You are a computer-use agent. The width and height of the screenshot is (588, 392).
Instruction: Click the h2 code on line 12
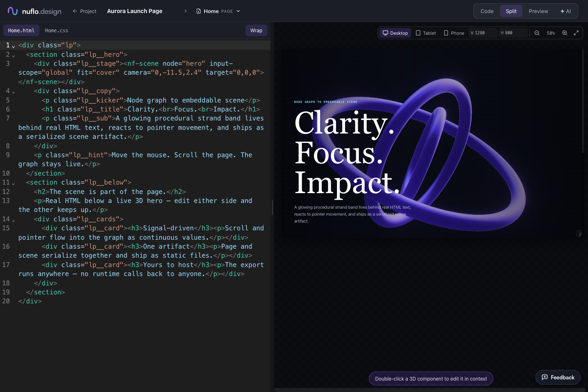click(110, 192)
